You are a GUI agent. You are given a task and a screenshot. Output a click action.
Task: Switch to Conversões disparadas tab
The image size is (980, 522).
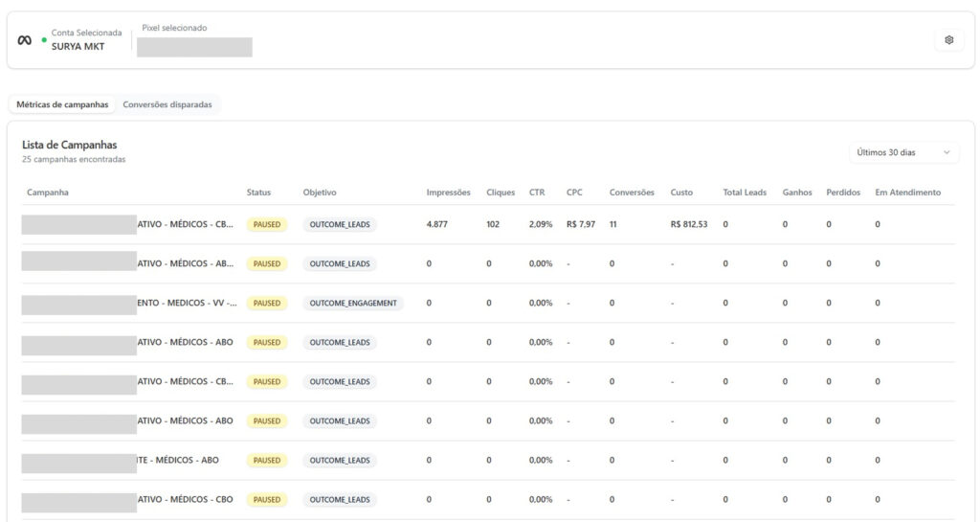(167, 104)
